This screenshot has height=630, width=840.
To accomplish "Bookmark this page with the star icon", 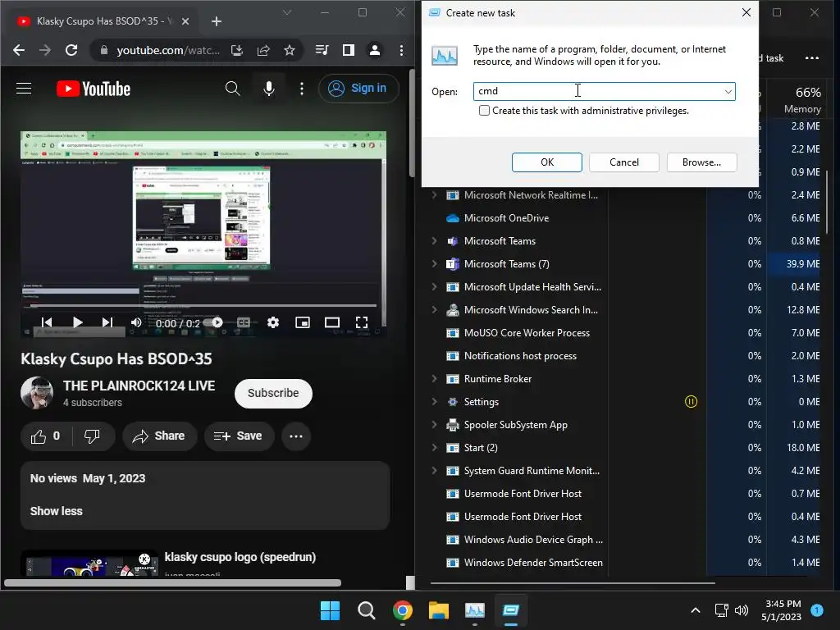I will [x=290, y=50].
